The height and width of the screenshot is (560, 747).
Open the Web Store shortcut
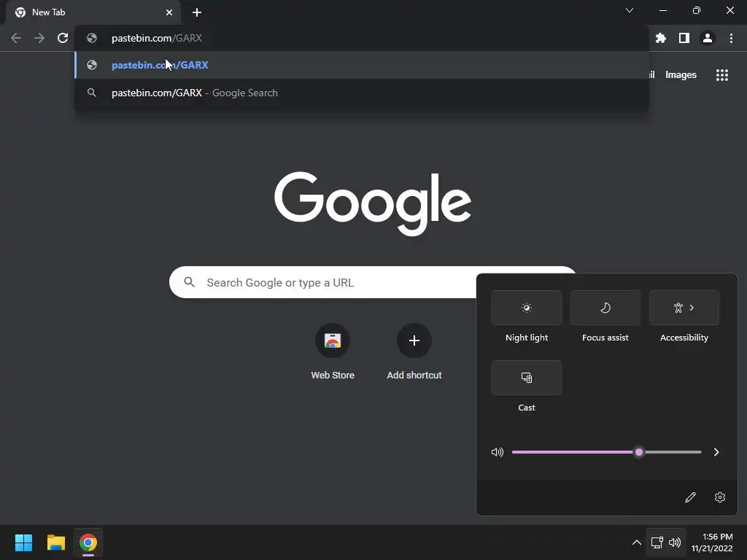coord(333,352)
